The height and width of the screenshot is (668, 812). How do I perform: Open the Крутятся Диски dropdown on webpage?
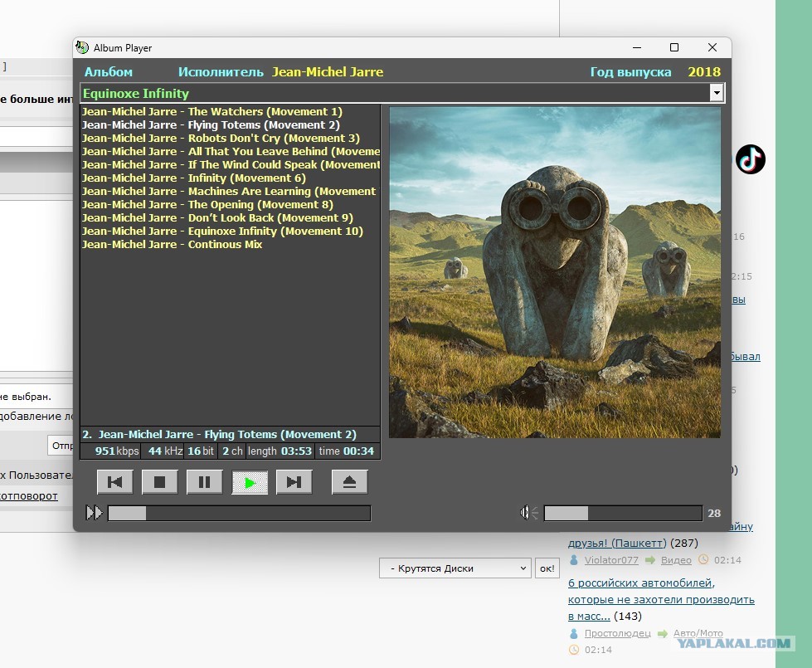coord(455,568)
